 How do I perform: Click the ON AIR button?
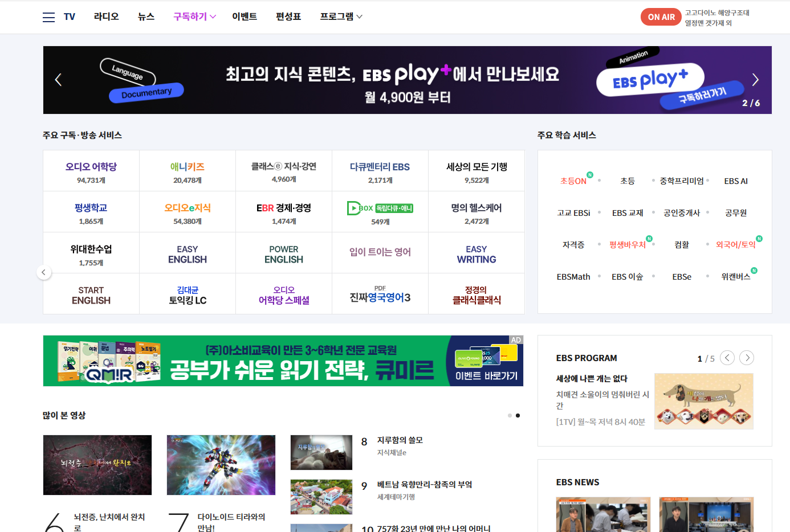pyautogui.click(x=661, y=17)
